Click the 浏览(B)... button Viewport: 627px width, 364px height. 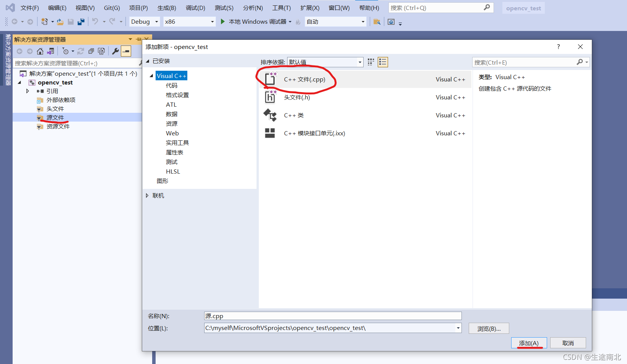(x=489, y=328)
